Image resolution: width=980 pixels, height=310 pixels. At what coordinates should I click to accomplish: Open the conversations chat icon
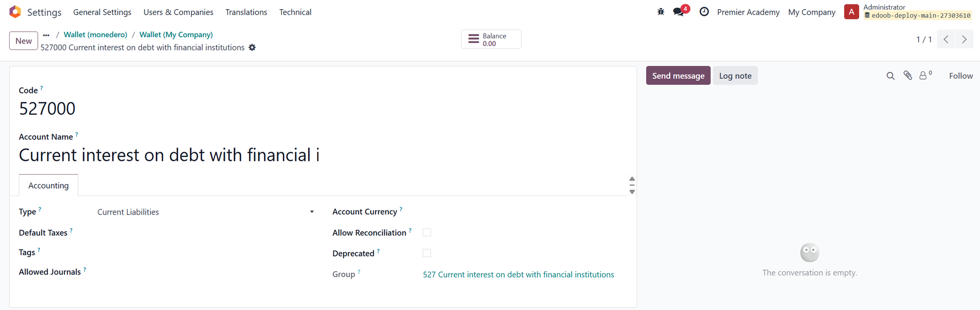click(679, 11)
